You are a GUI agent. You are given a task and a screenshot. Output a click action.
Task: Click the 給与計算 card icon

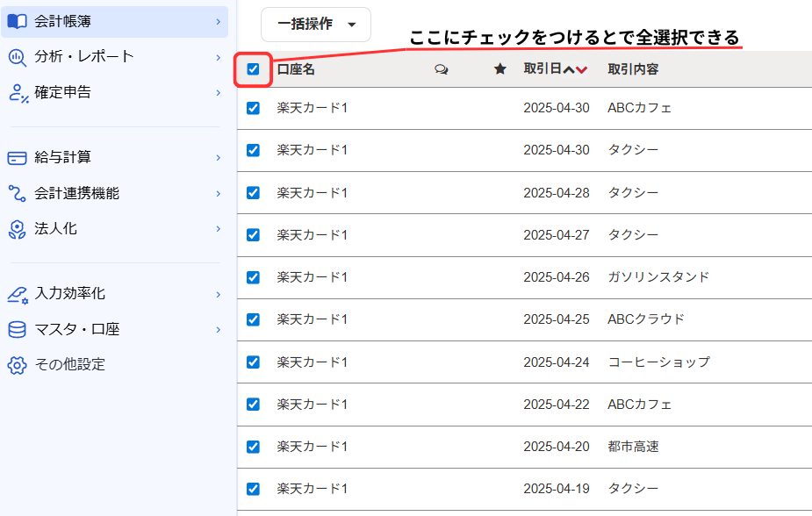(x=17, y=158)
